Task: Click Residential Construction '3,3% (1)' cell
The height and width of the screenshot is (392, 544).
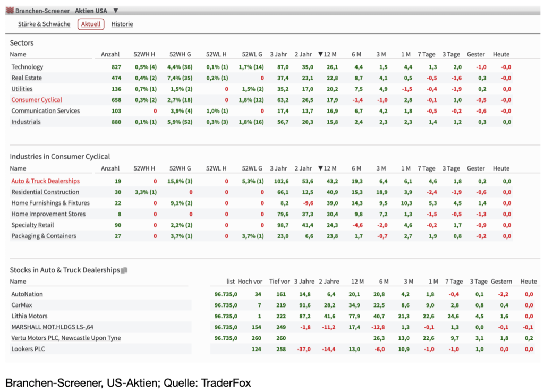Action: [146, 192]
